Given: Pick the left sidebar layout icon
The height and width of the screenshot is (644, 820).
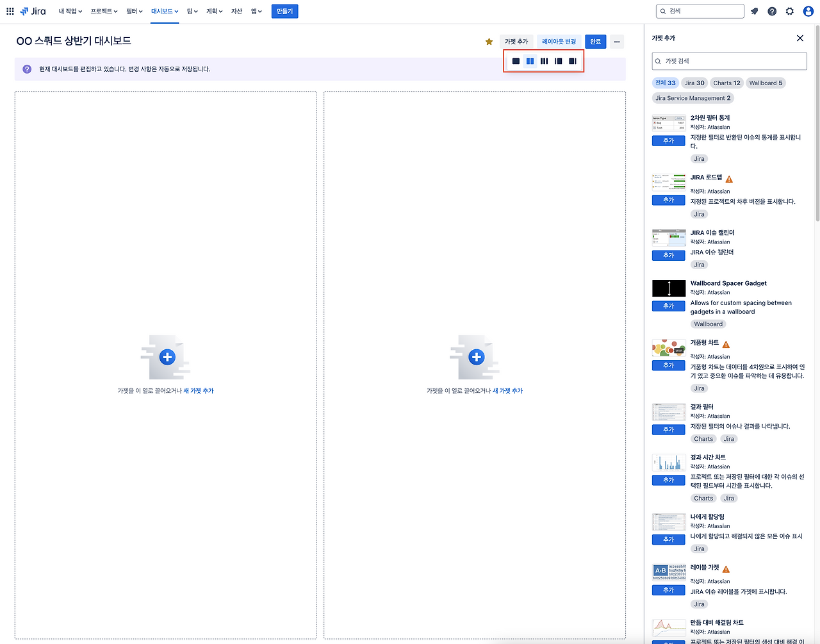Looking at the screenshot, I should [x=558, y=61].
